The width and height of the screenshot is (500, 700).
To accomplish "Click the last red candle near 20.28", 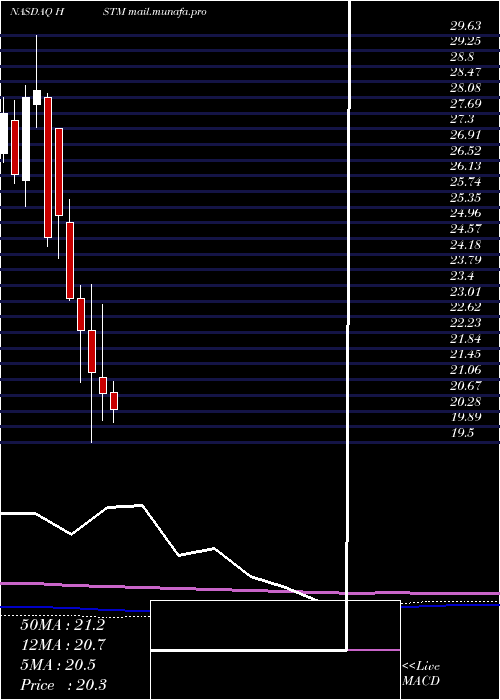I will pos(114,401).
